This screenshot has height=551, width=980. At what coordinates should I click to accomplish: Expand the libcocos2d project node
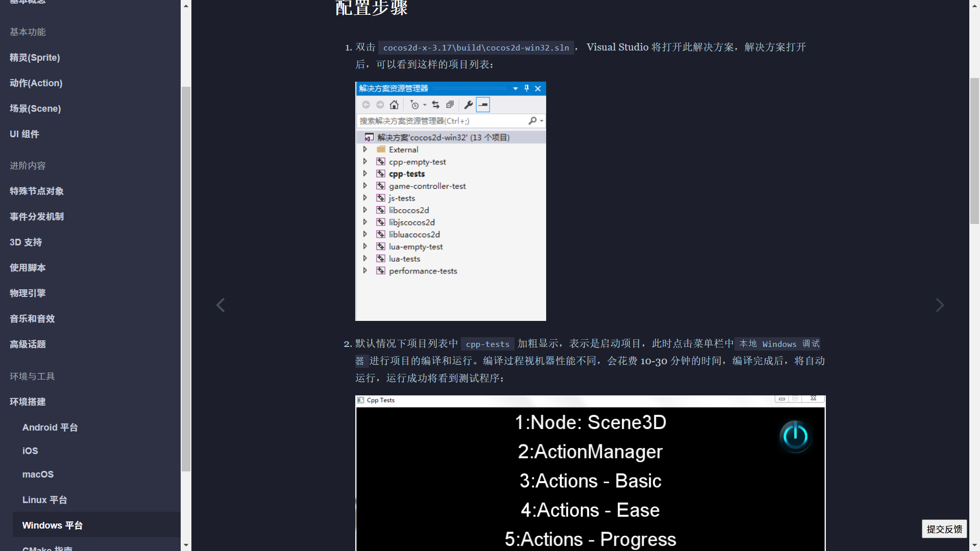[x=365, y=210]
